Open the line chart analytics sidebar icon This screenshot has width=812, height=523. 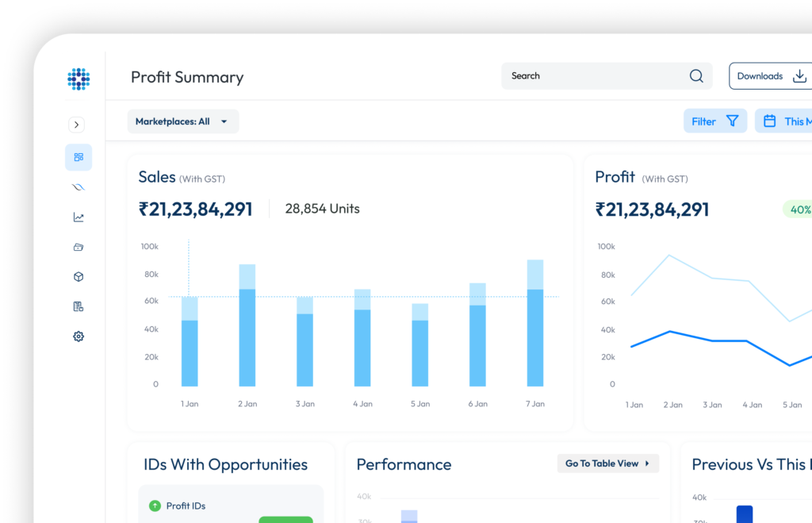[79, 217]
